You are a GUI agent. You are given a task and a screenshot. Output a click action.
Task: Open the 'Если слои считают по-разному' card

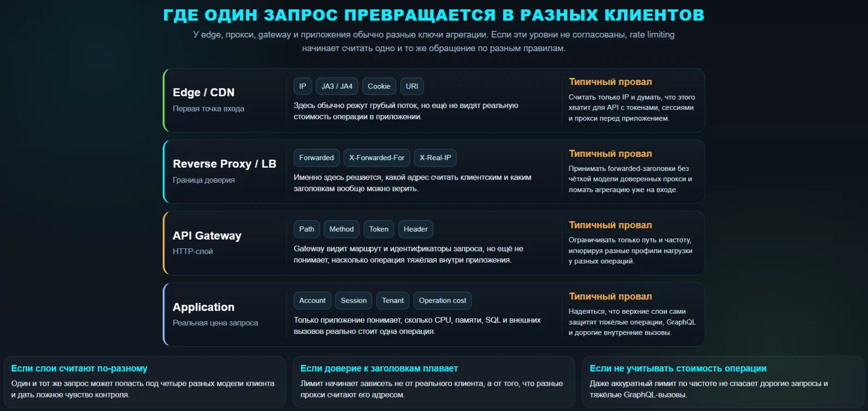click(x=144, y=382)
